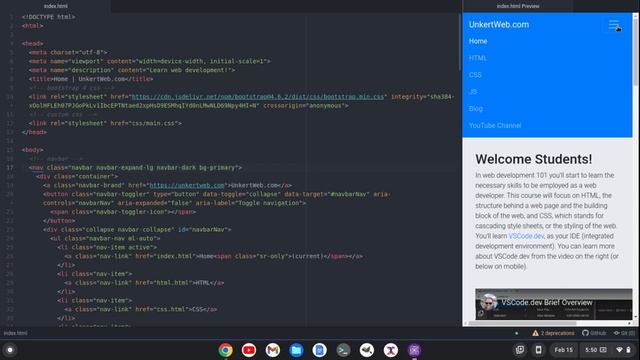Screen dimensions: 640x360
Task: Click the preview pane vertical scrollbar
Action: pos(635,51)
